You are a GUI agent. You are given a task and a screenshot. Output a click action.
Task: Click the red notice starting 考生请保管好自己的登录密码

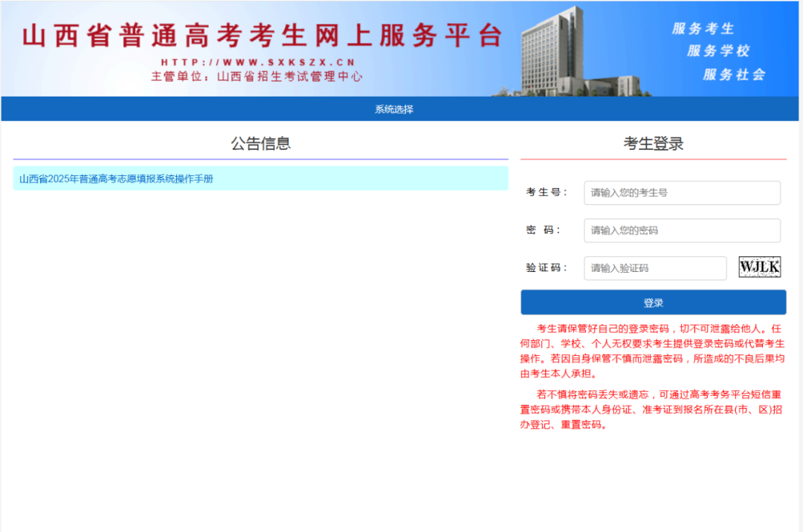[x=653, y=351]
